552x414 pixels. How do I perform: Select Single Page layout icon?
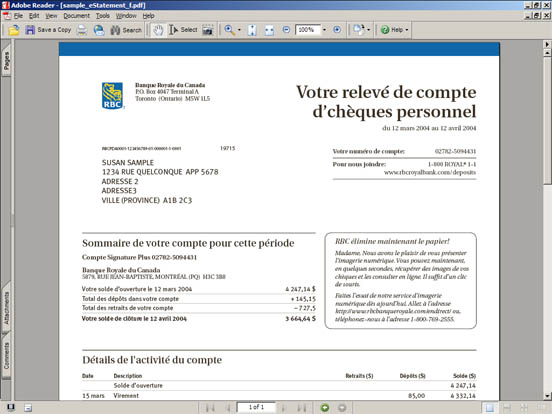[489, 408]
